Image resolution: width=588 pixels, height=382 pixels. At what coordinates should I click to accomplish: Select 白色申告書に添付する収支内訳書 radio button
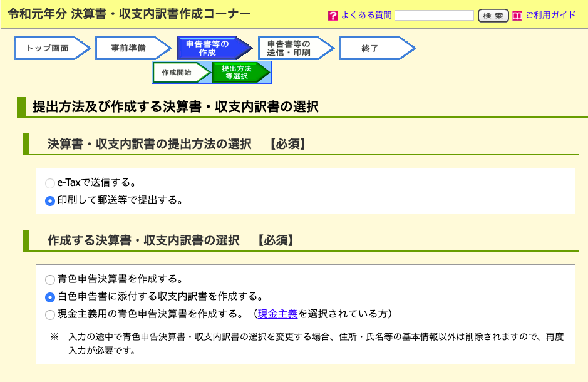pyautogui.click(x=50, y=297)
